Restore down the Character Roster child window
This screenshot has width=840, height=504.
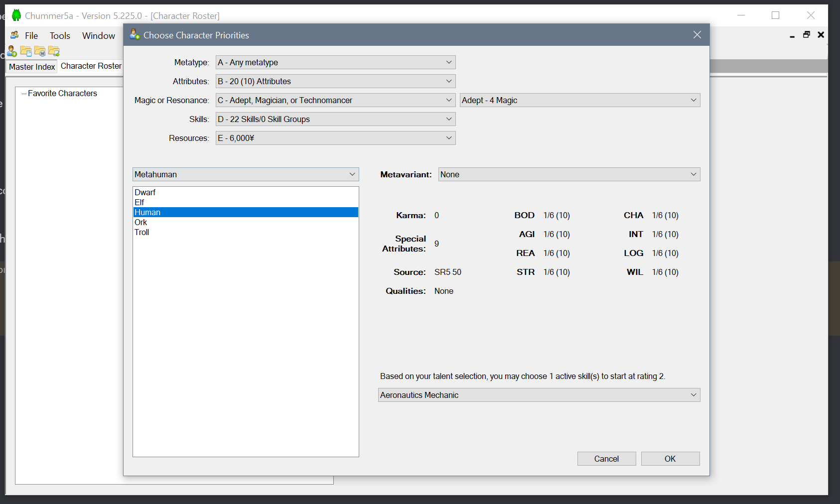[807, 35]
